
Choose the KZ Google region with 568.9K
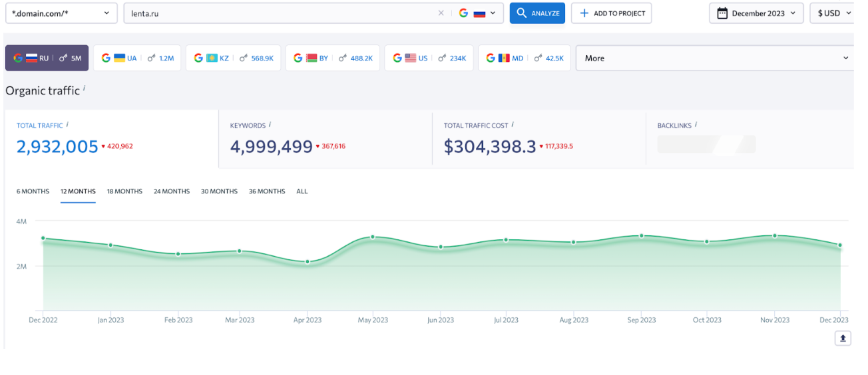[x=233, y=59]
